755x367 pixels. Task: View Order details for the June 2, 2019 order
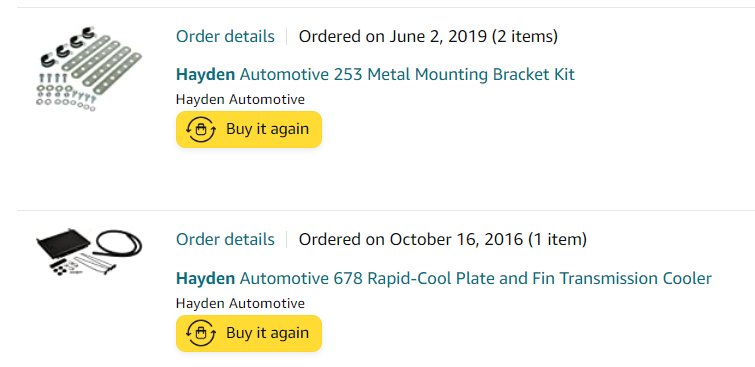point(225,36)
